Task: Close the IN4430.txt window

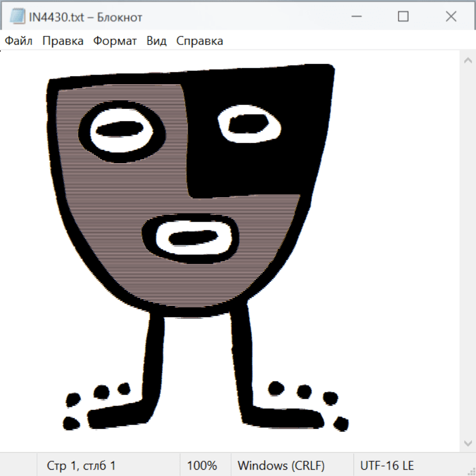Action: point(451,17)
